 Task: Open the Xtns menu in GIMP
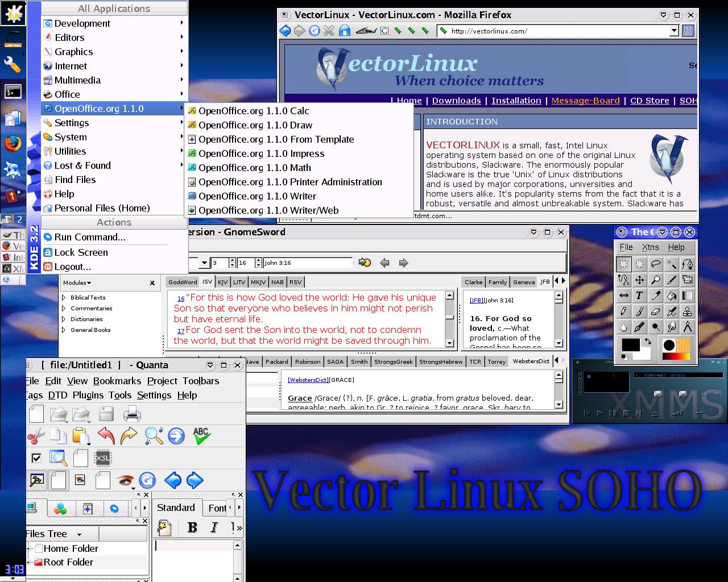pyautogui.click(x=650, y=247)
